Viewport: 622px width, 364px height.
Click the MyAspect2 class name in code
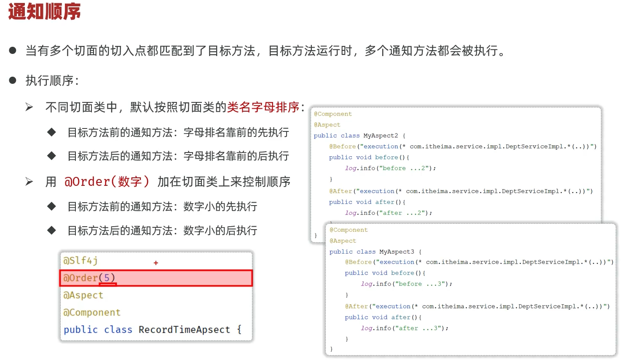(x=381, y=136)
